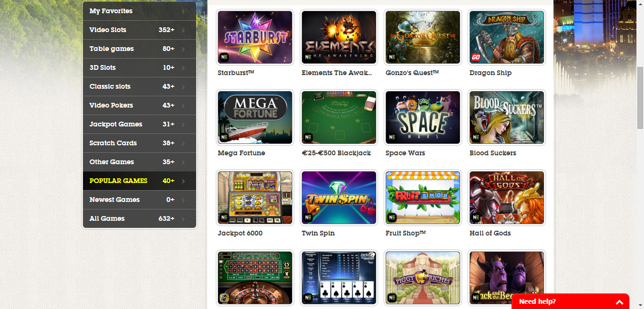
Task: Launch the Fruit Shop game thumbnail
Action: click(423, 198)
